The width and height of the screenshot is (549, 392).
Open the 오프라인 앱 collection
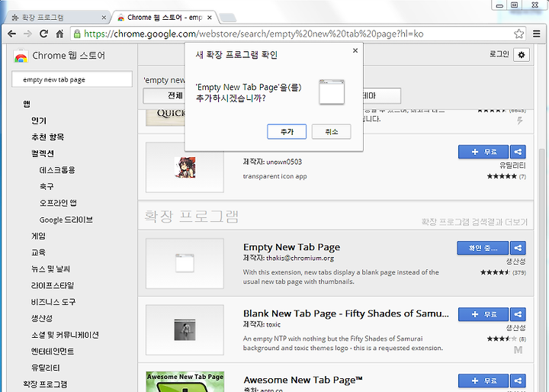tap(58, 203)
